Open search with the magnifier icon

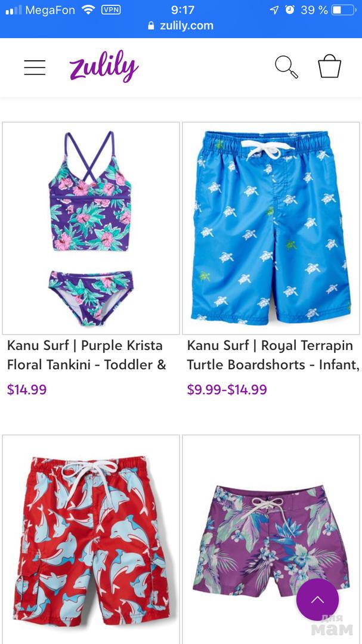286,67
